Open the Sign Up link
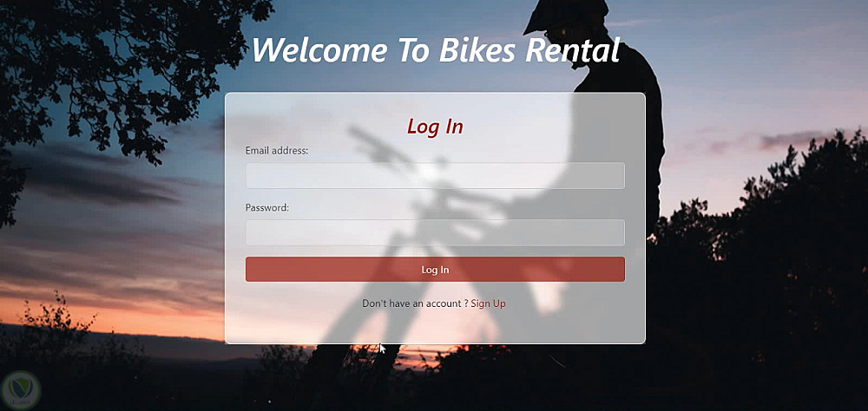The height and width of the screenshot is (411, 868). click(488, 303)
